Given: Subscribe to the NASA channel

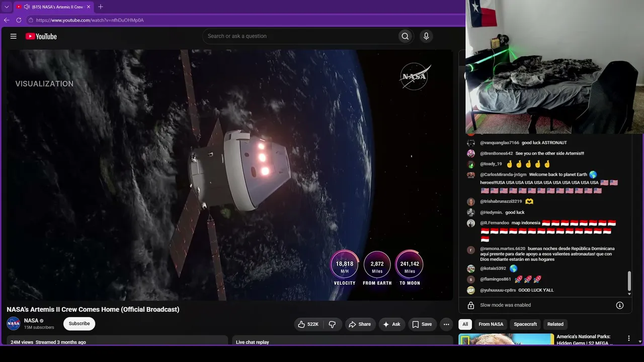Looking at the screenshot, I should coord(79,324).
